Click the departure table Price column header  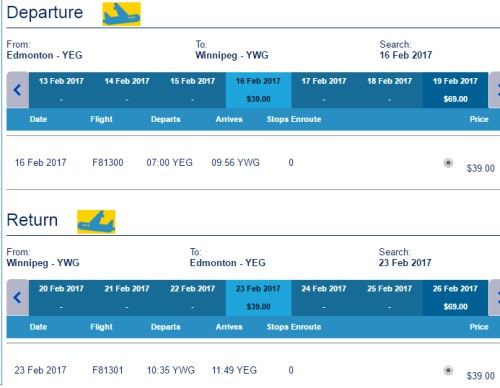pos(479,119)
